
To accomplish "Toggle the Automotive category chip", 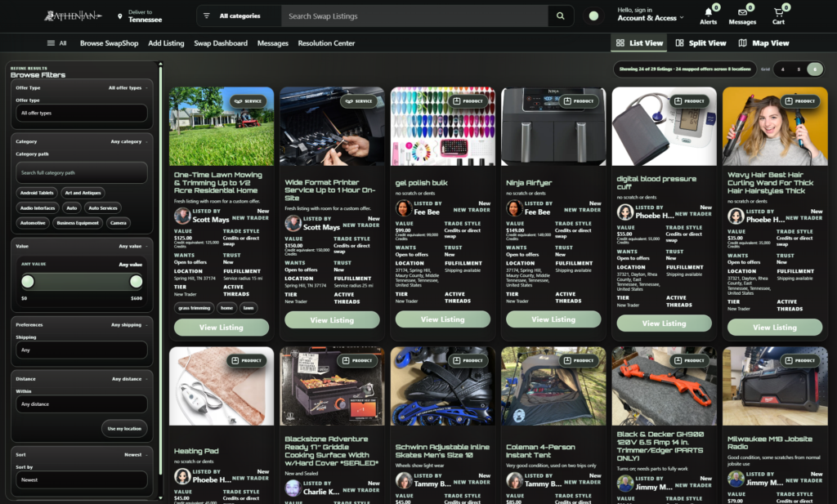I will (x=33, y=223).
